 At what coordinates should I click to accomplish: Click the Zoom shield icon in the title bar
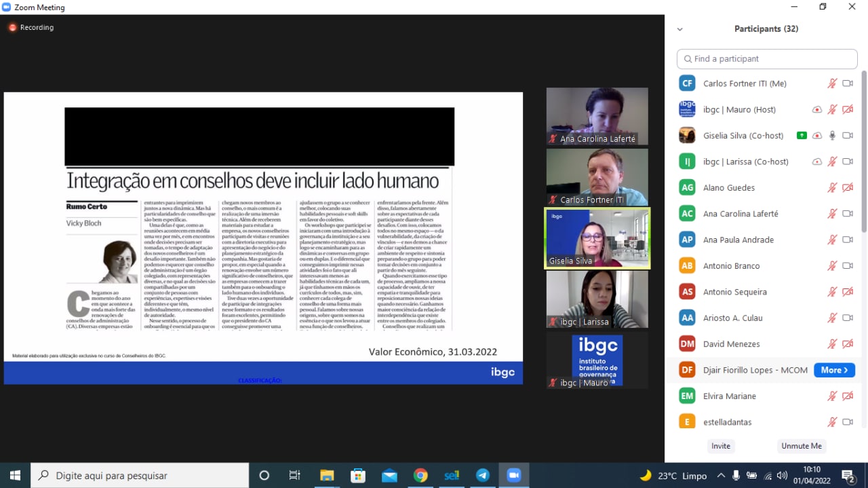[x=7, y=7]
